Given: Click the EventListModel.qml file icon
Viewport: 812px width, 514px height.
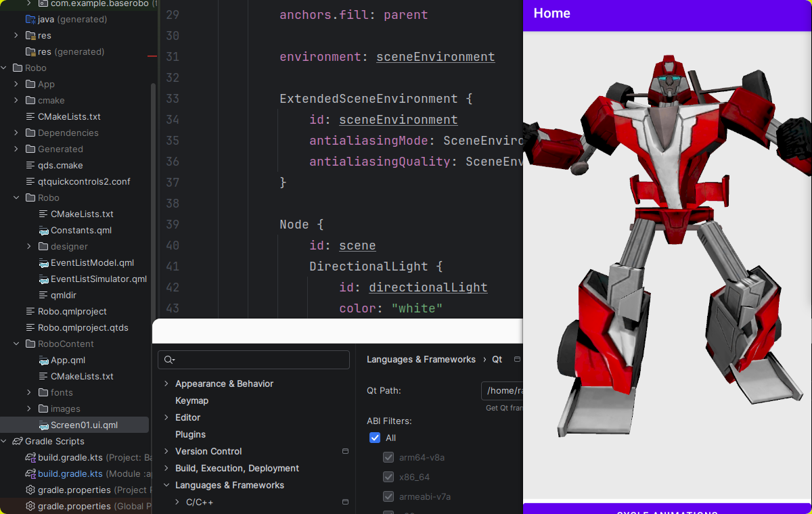Looking at the screenshot, I should (x=43, y=262).
